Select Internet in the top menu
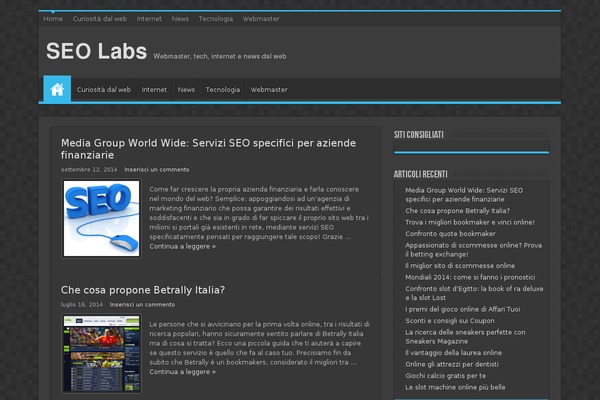 (149, 19)
